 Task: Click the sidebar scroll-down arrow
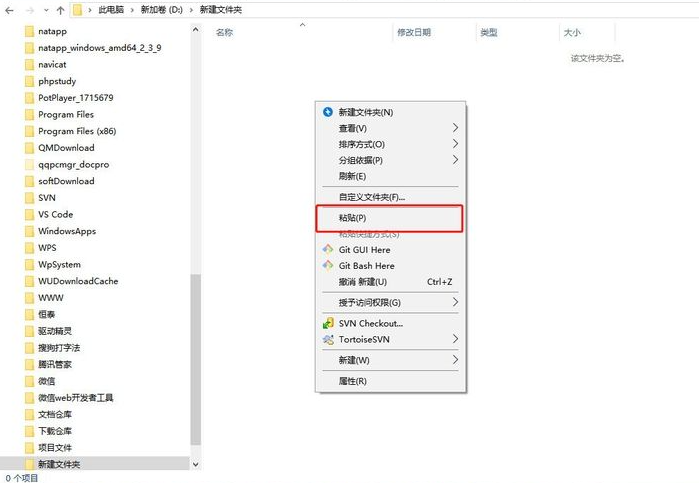[x=195, y=464]
